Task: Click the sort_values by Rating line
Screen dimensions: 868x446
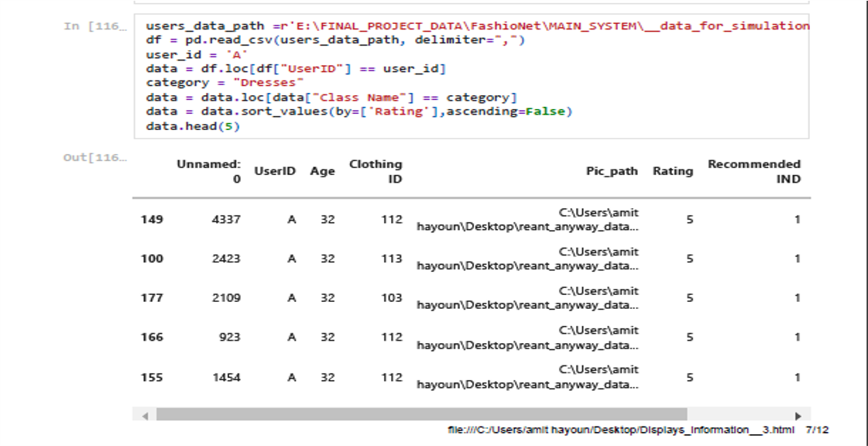Action: pos(359,111)
